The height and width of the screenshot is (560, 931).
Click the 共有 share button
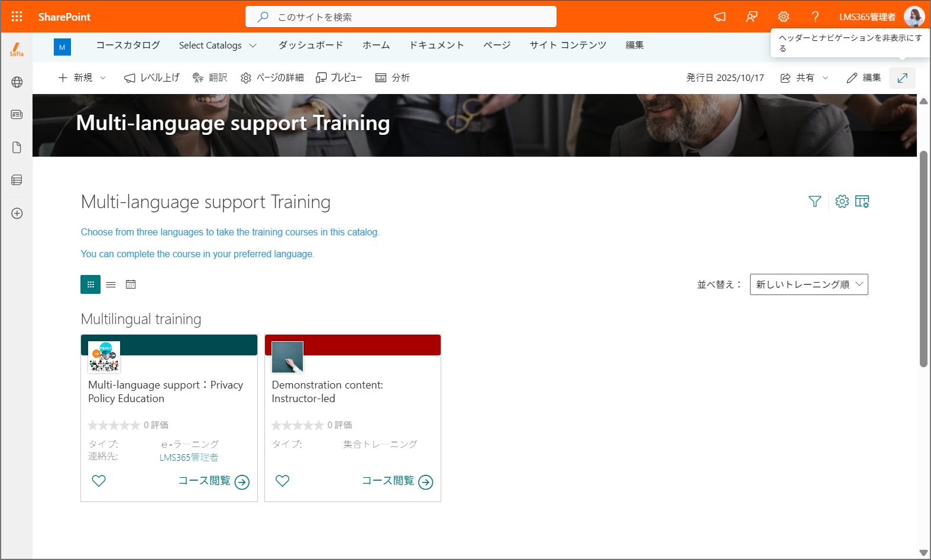pos(797,77)
